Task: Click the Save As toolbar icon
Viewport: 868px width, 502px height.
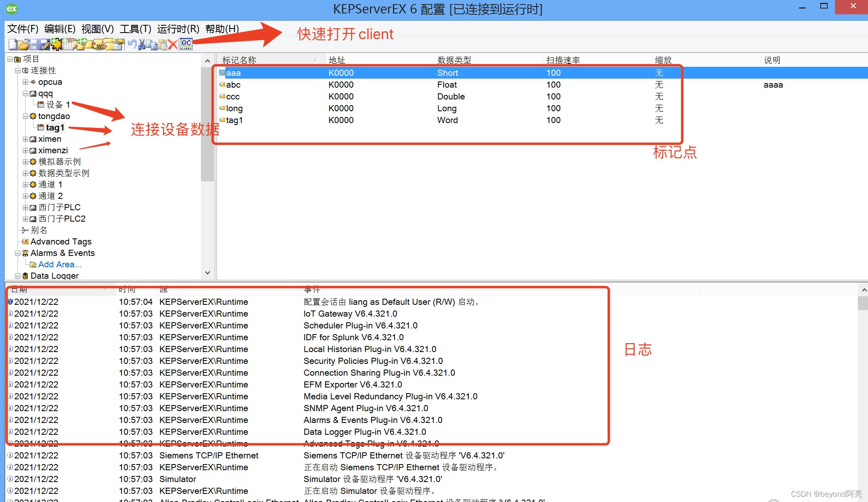Action: click(x=44, y=44)
